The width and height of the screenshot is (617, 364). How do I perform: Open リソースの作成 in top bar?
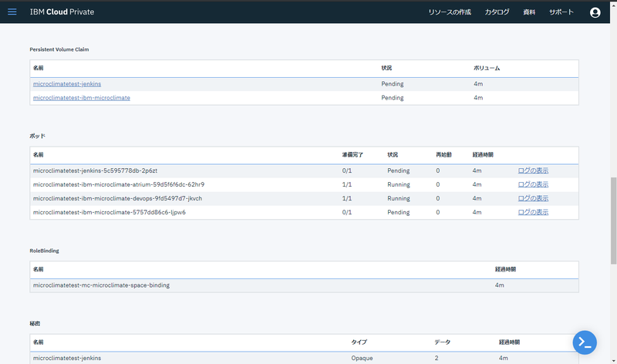click(x=450, y=12)
